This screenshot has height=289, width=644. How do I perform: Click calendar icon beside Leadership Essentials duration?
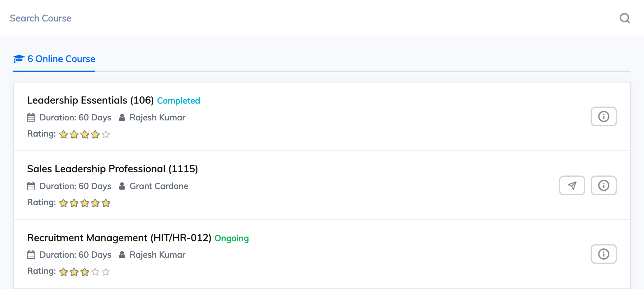pos(31,117)
